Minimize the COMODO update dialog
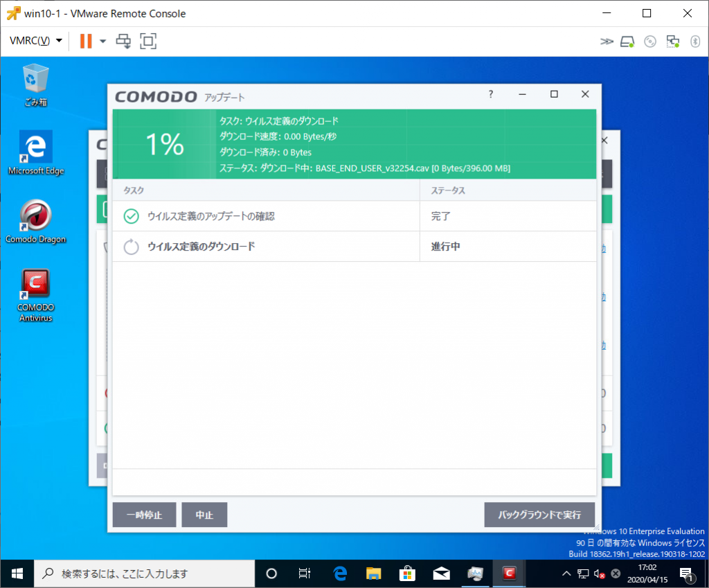 (522, 94)
